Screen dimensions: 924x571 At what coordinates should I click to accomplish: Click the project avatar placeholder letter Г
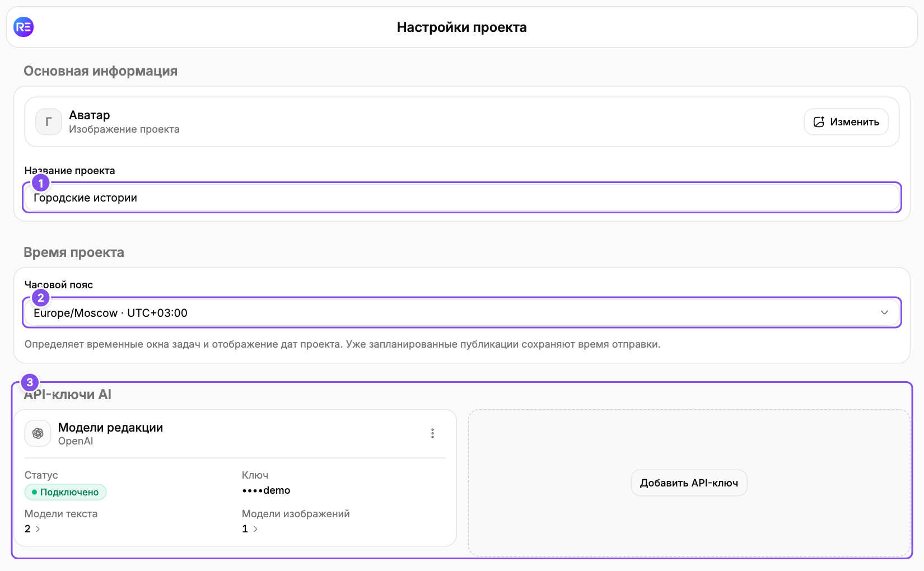49,122
